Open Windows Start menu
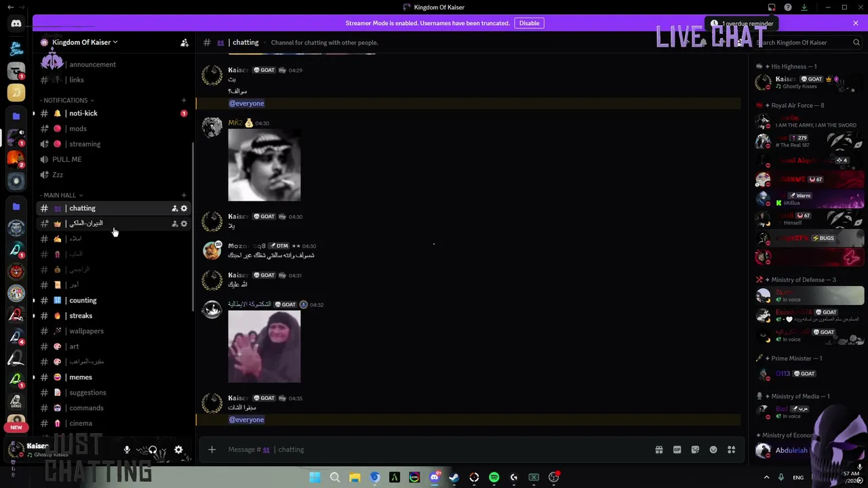The width and height of the screenshot is (868, 488). pyautogui.click(x=315, y=477)
